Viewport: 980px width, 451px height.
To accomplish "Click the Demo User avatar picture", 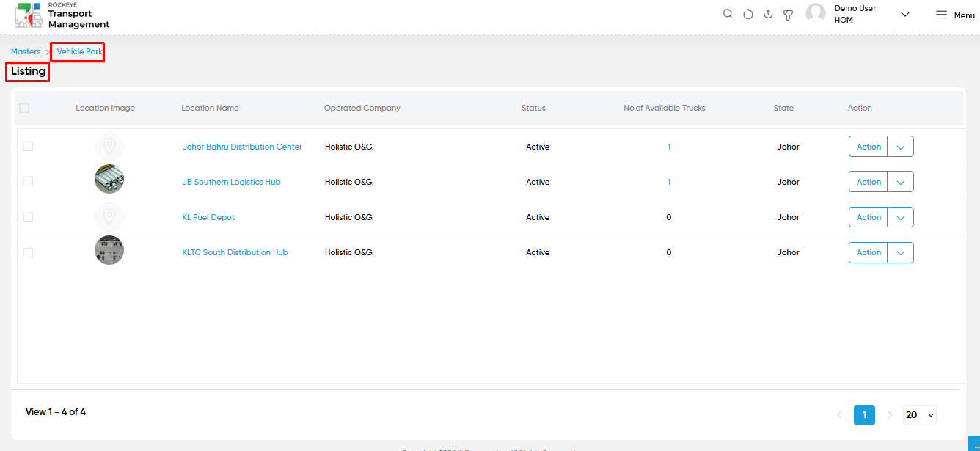I will [816, 14].
